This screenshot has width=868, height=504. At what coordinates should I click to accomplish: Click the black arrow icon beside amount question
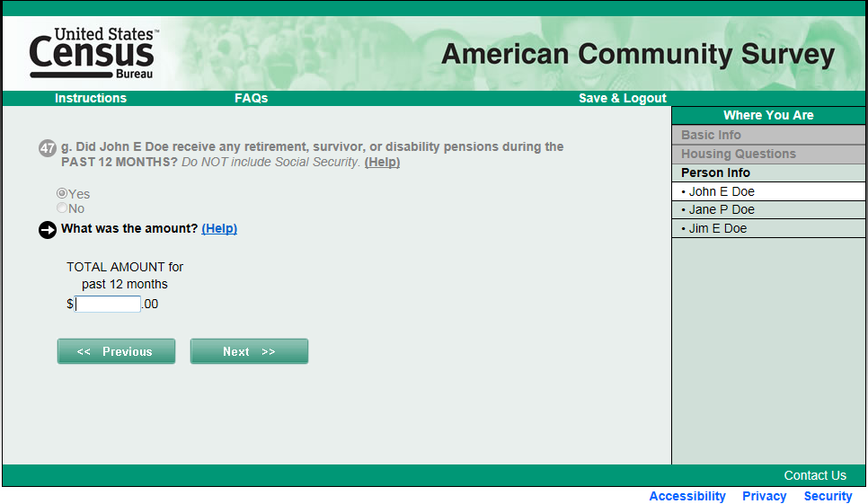click(x=48, y=230)
